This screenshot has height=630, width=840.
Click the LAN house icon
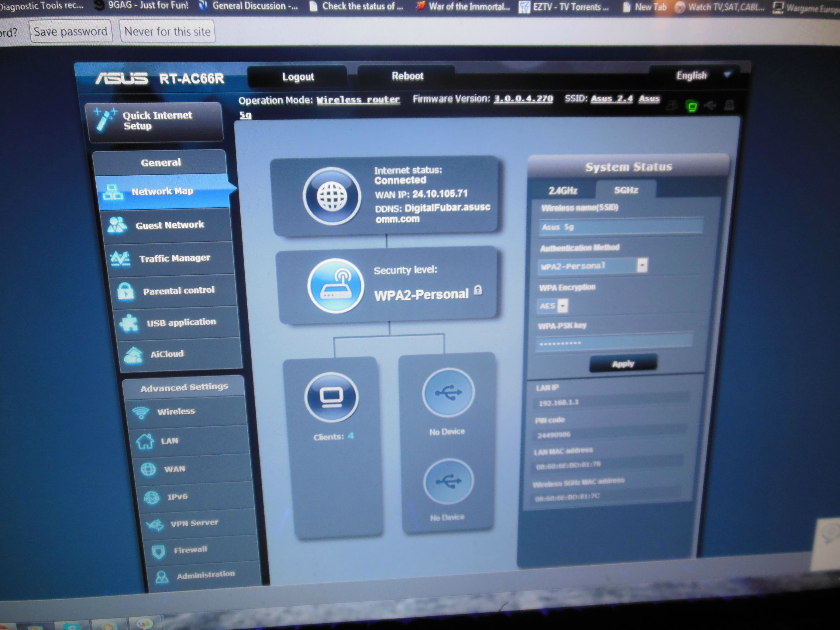tap(145, 442)
